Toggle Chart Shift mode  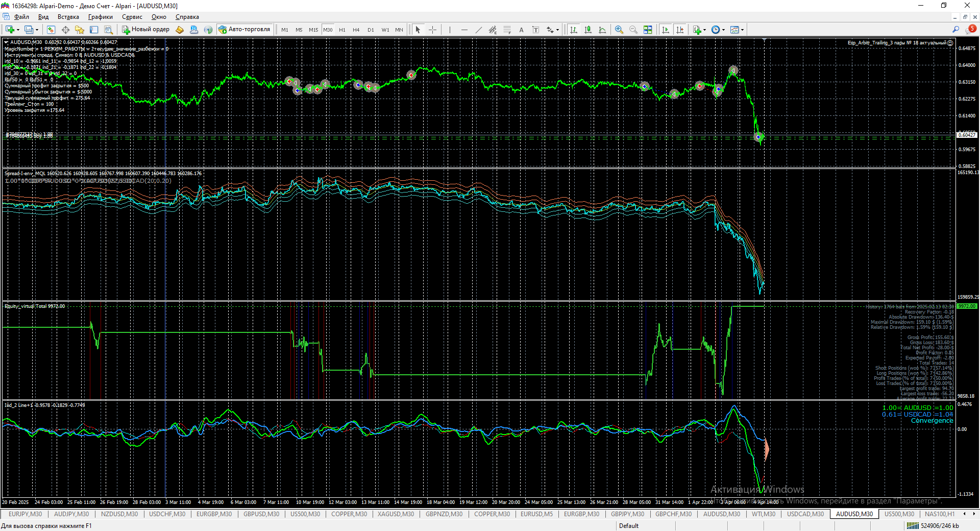(680, 30)
